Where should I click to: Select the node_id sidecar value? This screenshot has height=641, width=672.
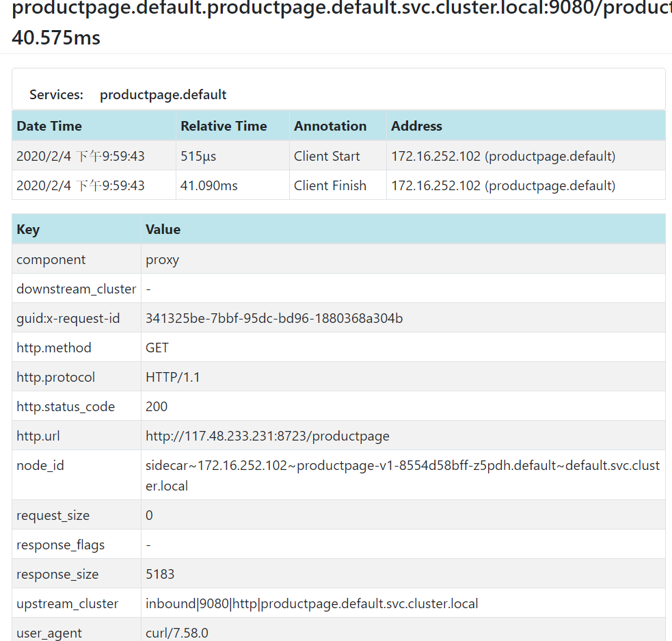403,475
